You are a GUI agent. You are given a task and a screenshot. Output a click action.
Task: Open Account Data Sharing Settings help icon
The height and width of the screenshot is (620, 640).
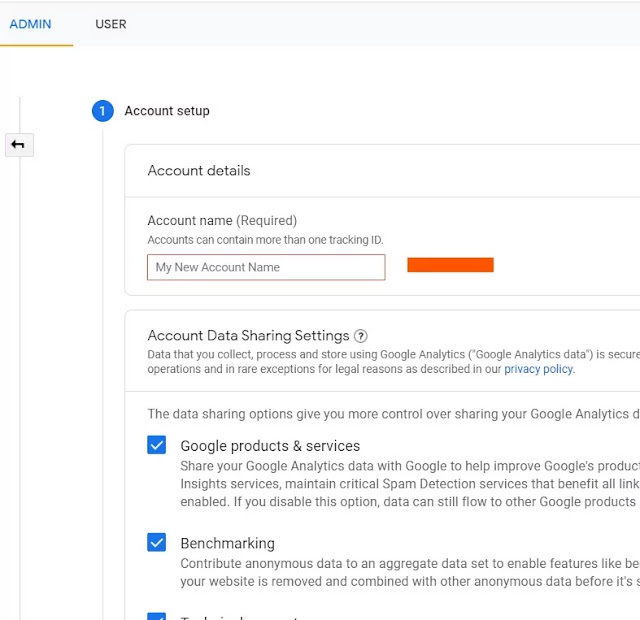(x=361, y=337)
